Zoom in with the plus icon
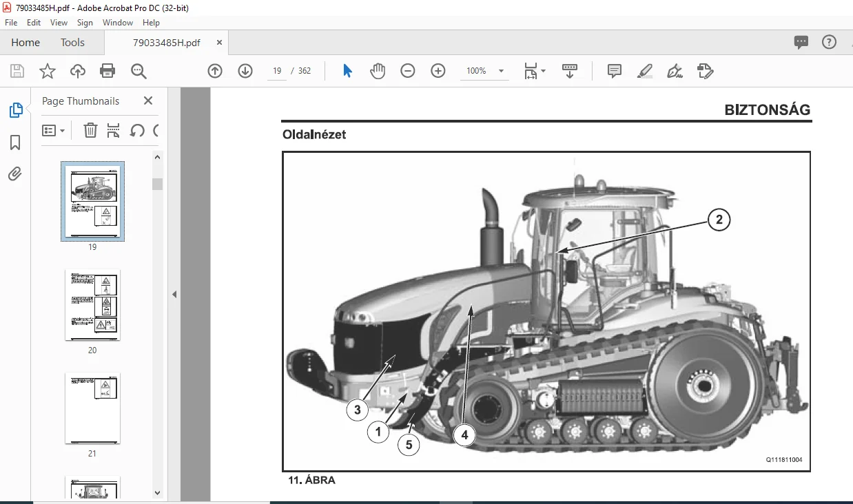Viewport: 853px width, 504px height. [x=438, y=71]
